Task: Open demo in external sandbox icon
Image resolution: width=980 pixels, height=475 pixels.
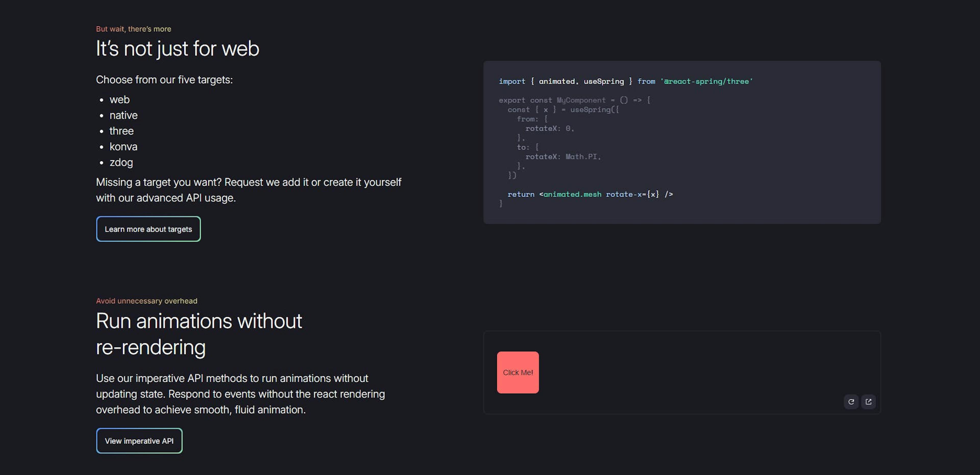Action: [x=868, y=402]
